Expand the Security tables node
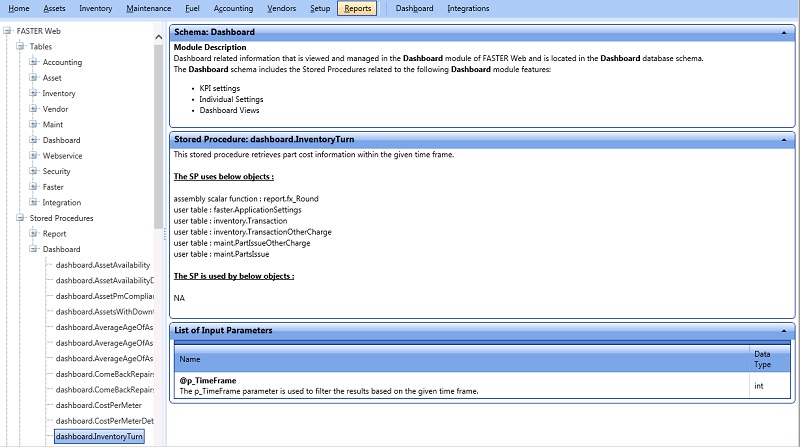Image resolution: width=800 pixels, height=447 pixels. pyautogui.click(x=33, y=171)
